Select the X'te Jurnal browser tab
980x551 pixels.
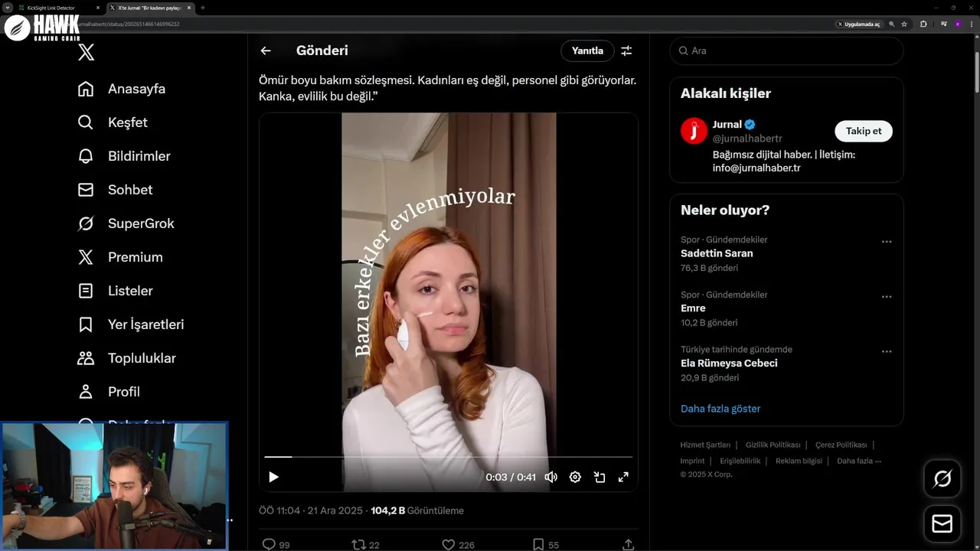[x=150, y=8]
